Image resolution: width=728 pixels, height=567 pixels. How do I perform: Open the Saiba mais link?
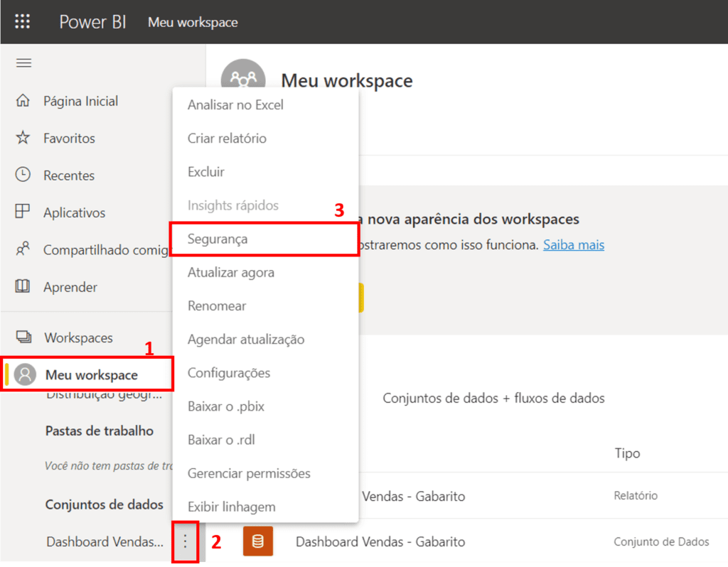tap(574, 244)
